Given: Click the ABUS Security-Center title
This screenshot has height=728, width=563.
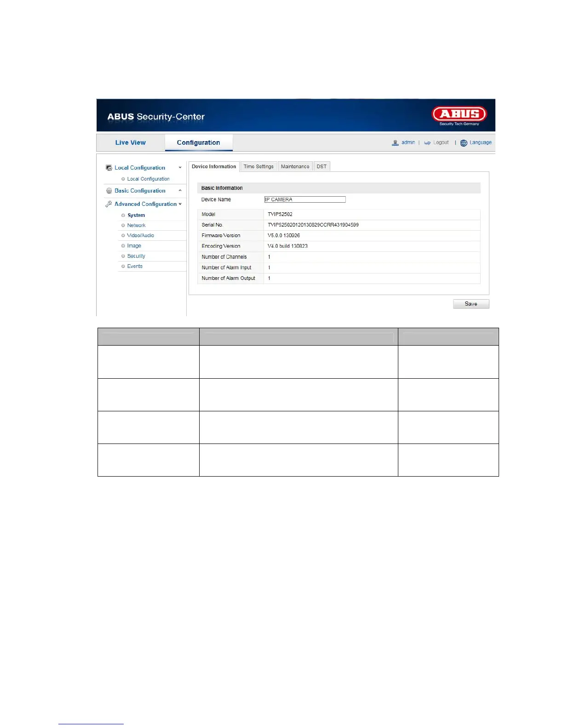Looking at the screenshot, I should 156,117.
